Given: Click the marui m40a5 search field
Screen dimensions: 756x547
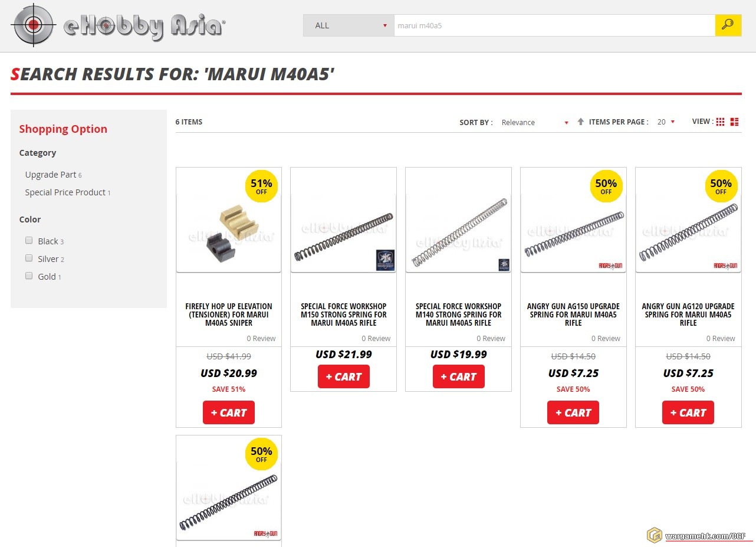Looking at the screenshot, I should click(x=554, y=25).
